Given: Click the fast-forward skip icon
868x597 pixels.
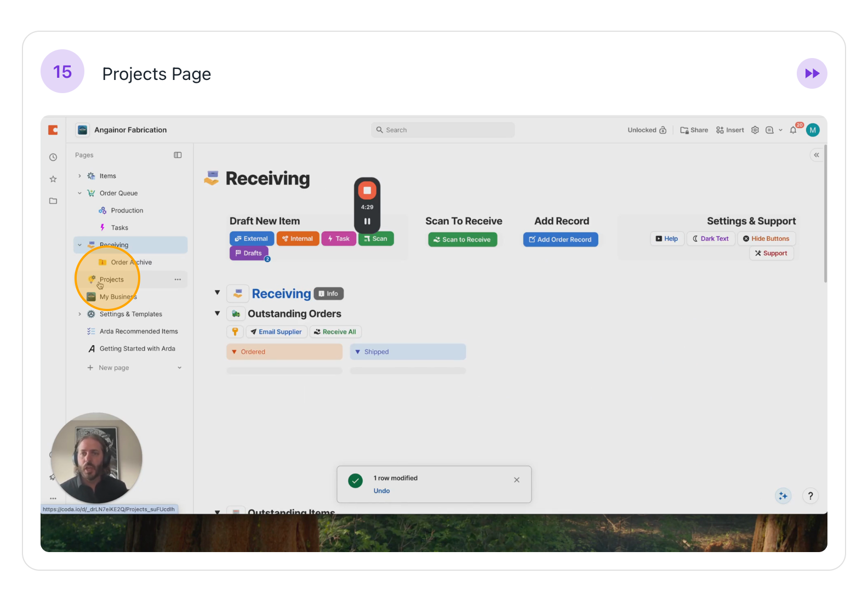Looking at the screenshot, I should click(812, 73).
